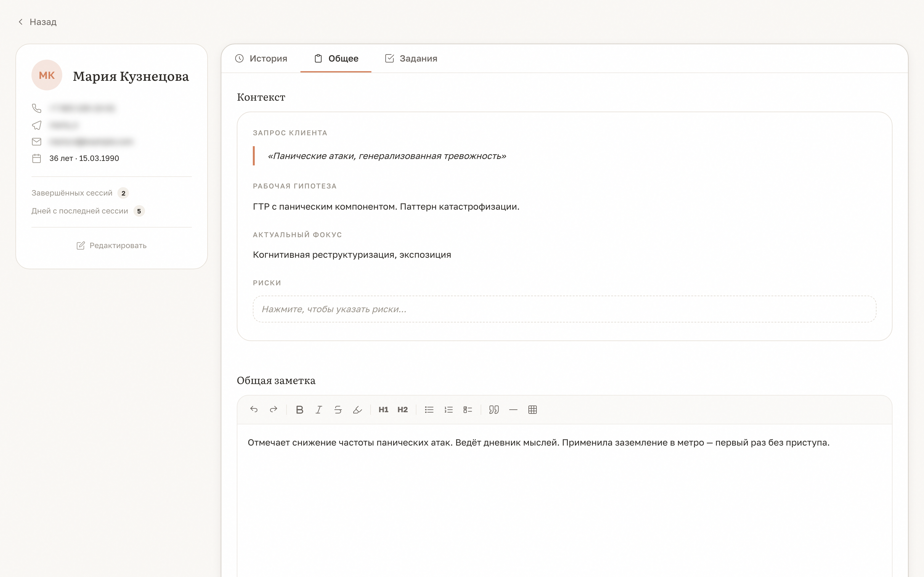Viewport: 924px width, 577px height.
Task: Switch to the История tab
Action: [261, 58]
